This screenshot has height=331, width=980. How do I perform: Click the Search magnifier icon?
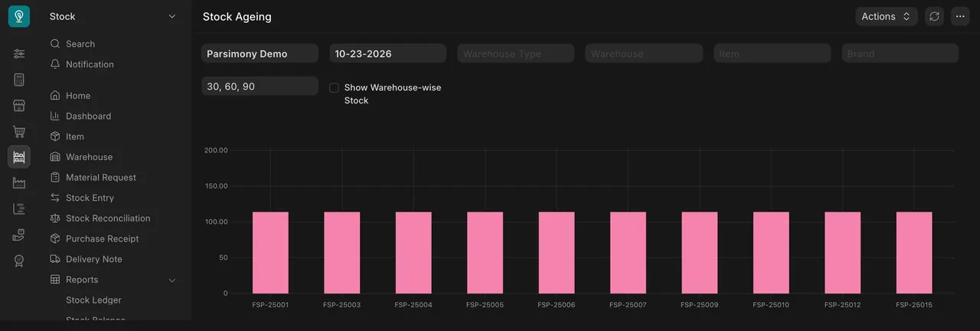[x=55, y=44]
